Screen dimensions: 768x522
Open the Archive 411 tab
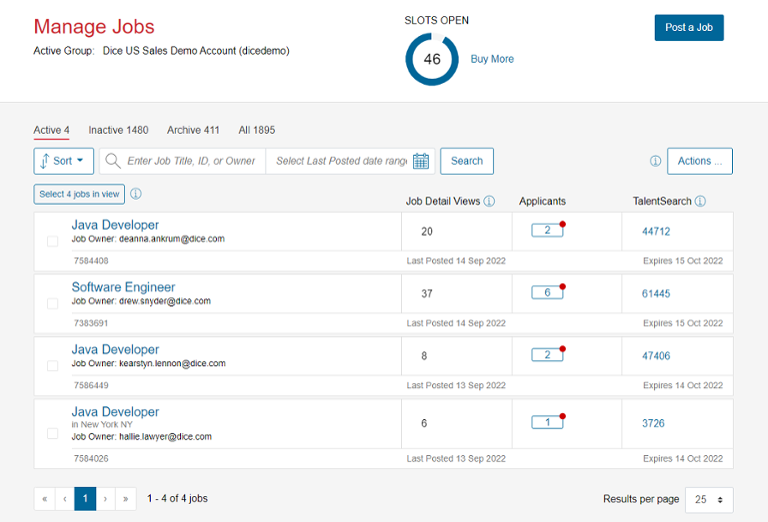tap(193, 130)
